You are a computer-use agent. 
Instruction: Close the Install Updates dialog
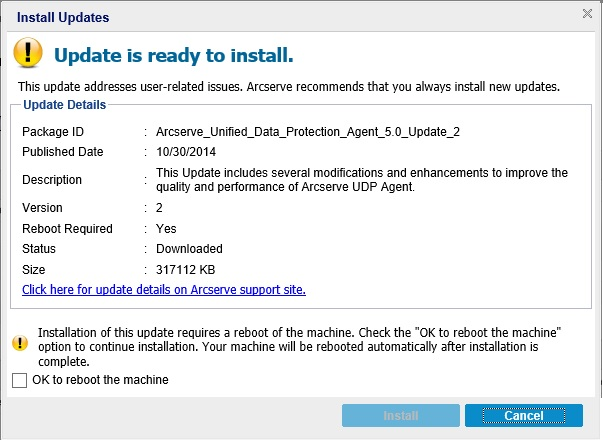(588, 14)
